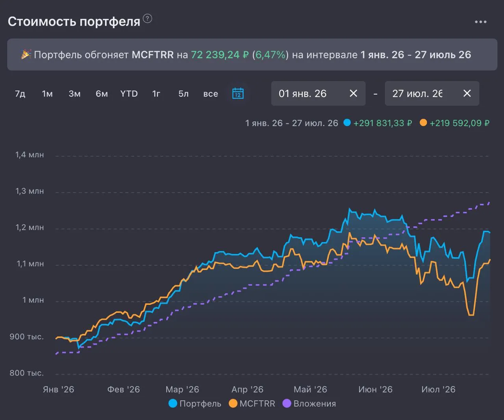504x420 pixels.
Task: Switch to the 3м period
Action: click(x=74, y=94)
